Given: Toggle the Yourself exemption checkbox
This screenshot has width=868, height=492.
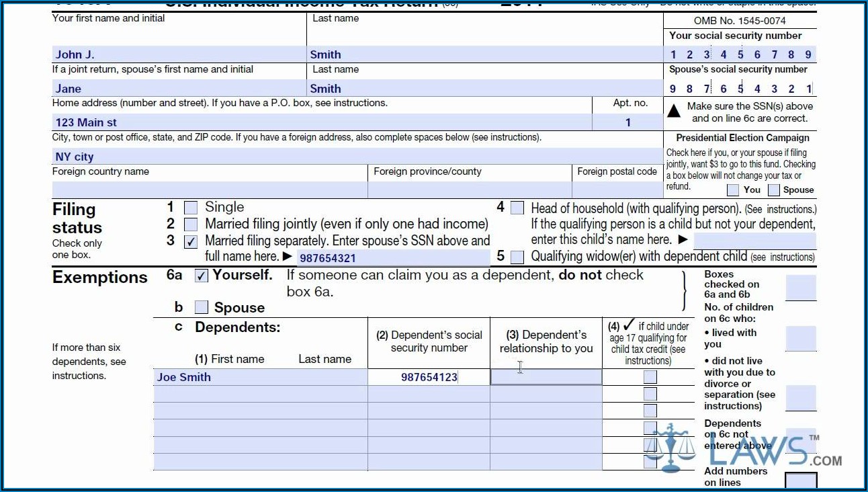Looking at the screenshot, I should 201,276.
